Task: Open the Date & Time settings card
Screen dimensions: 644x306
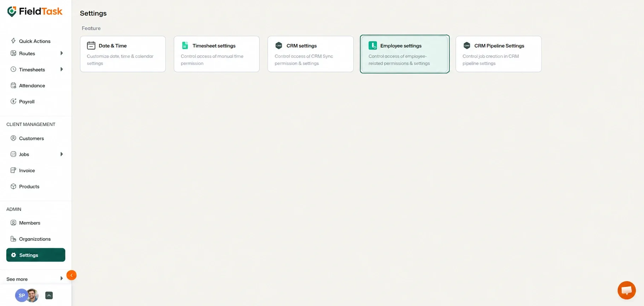Action: (123, 54)
